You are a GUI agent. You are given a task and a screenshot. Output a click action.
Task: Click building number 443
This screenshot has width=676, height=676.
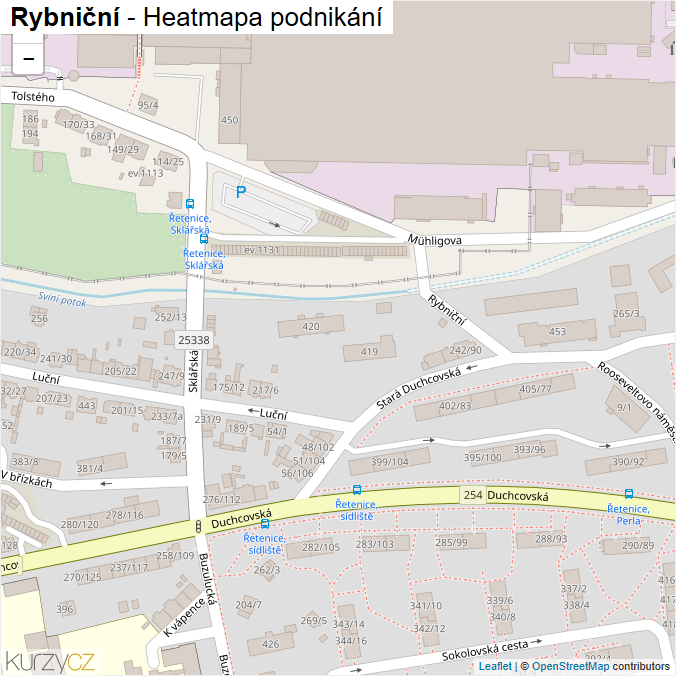pyautogui.click(x=87, y=406)
